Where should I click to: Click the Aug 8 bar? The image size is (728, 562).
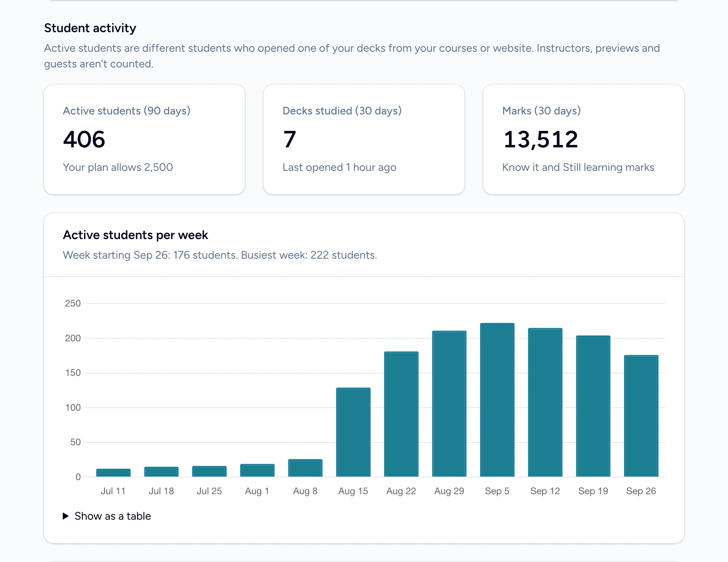tap(305, 468)
